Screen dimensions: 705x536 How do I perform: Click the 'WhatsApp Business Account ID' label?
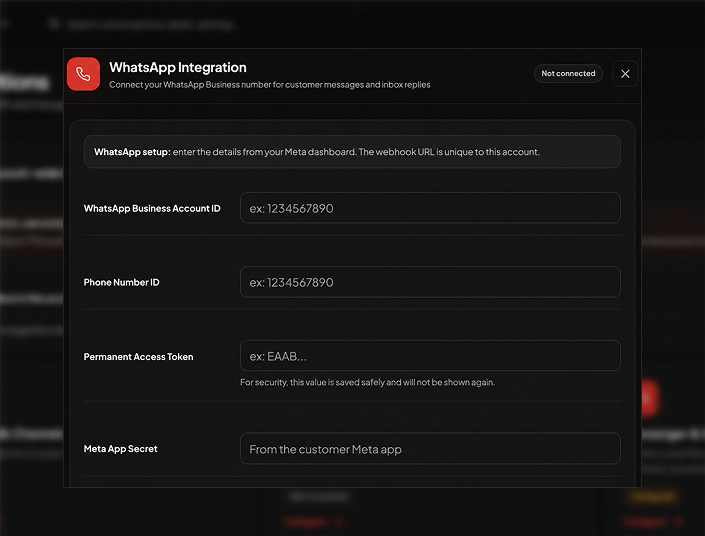tap(152, 208)
